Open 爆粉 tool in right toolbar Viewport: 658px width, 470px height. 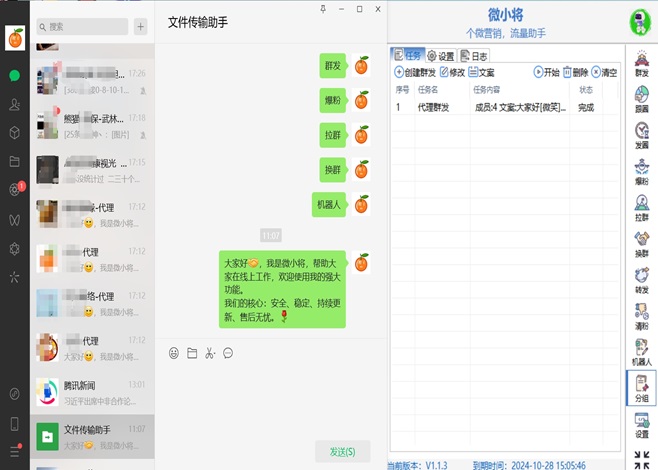pos(642,172)
